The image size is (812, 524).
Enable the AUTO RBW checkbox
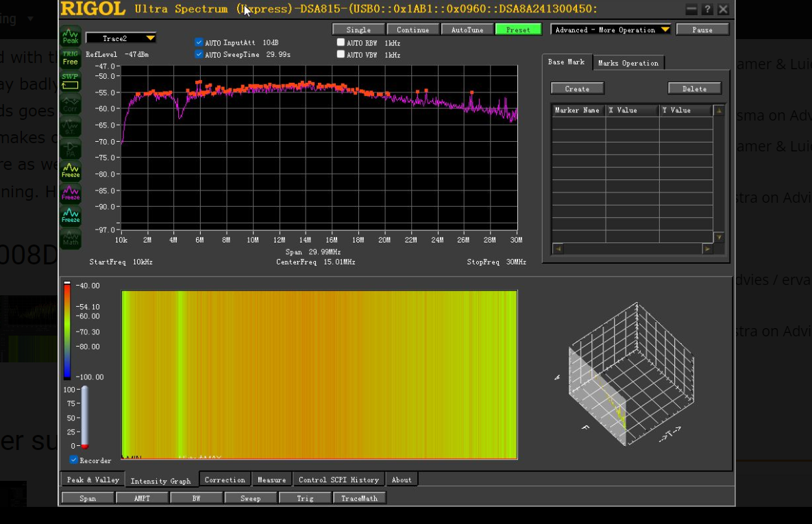click(341, 42)
